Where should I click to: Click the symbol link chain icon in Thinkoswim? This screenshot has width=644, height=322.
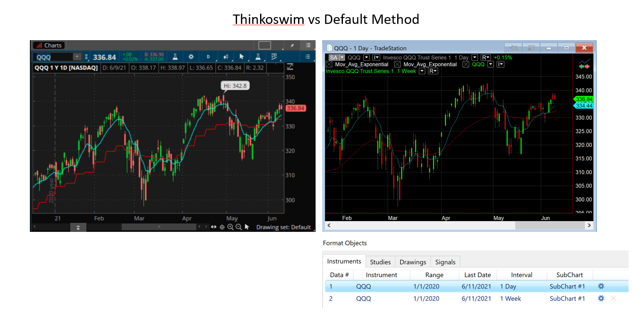click(x=86, y=57)
